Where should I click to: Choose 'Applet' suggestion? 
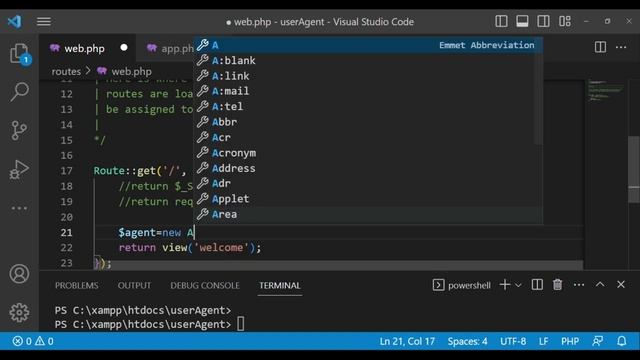[x=367, y=199]
